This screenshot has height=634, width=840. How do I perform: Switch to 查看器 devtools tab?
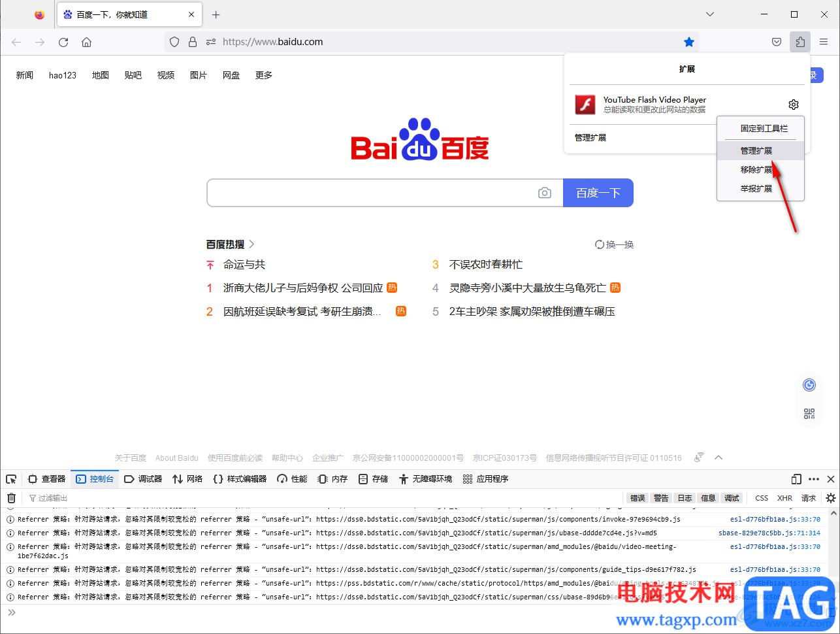coord(47,479)
